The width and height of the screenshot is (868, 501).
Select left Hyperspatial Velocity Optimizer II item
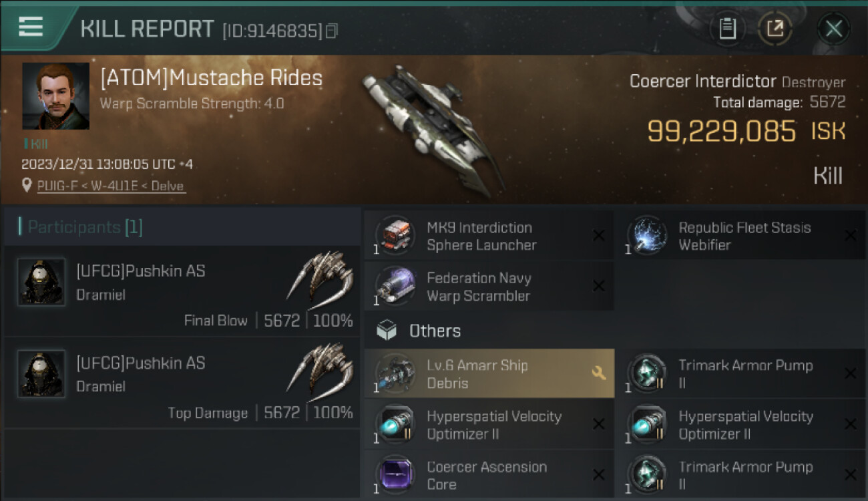click(489, 424)
